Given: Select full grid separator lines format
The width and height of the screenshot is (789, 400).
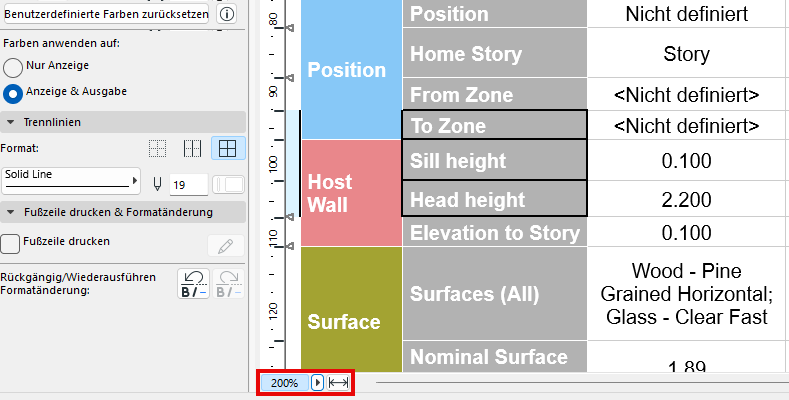Looking at the screenshot, I should (227, 149).
